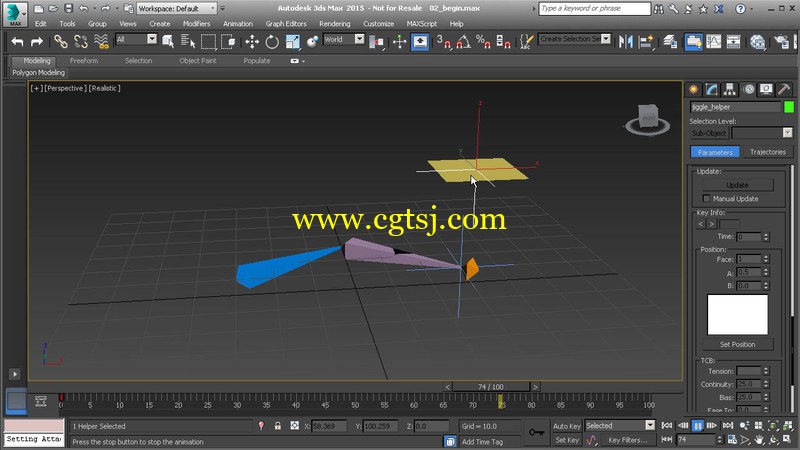
Task: Switch to the Freeform ribbon tab
Action: tap(84, 61)
